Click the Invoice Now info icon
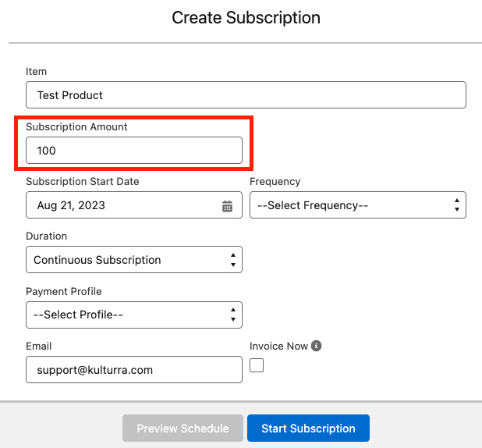The image size is (482, 448). pyautogui.click(x=317, y=346)
